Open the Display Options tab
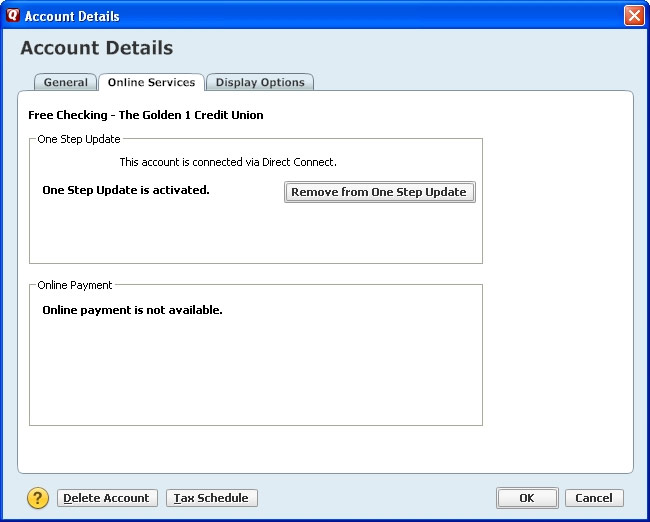650x522 pixels. pos(260,82)
